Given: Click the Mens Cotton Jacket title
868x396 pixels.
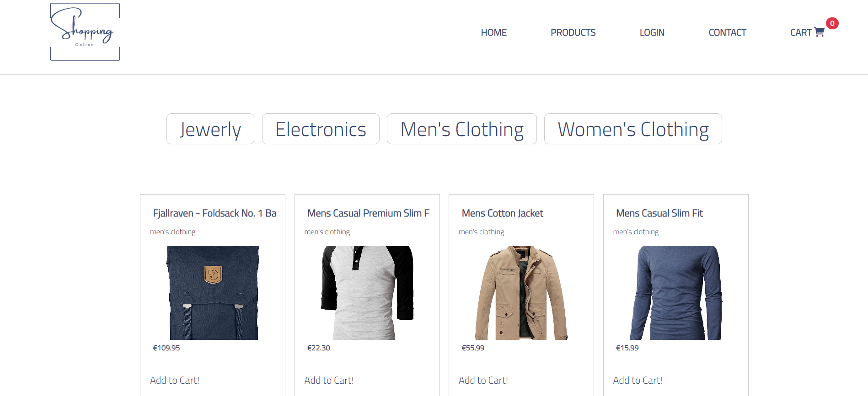Looking at the screenshot, I should click(502, 213).
